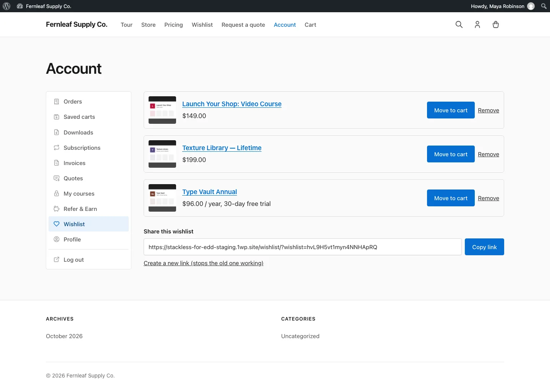Click the My courses lock icon

(57, 193)
